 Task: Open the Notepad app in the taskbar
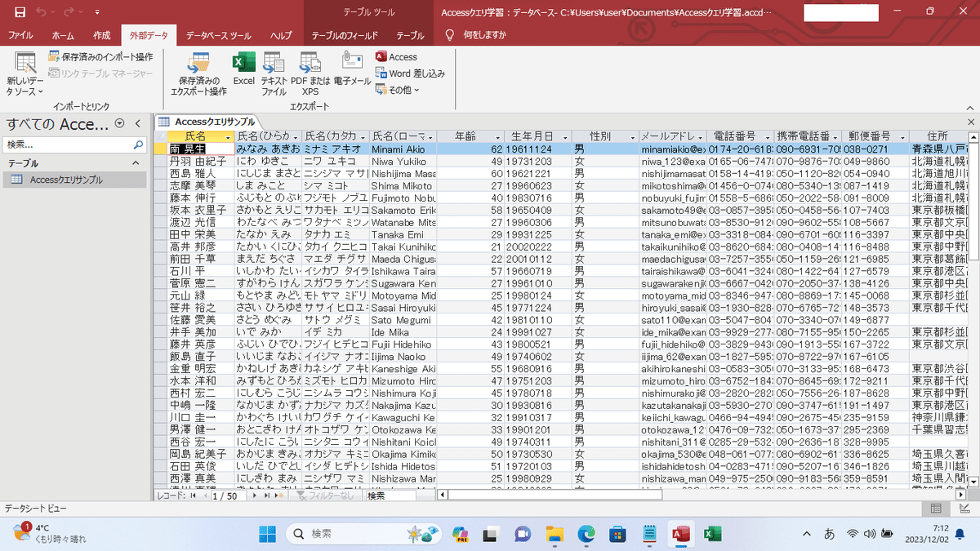point(649,534)
